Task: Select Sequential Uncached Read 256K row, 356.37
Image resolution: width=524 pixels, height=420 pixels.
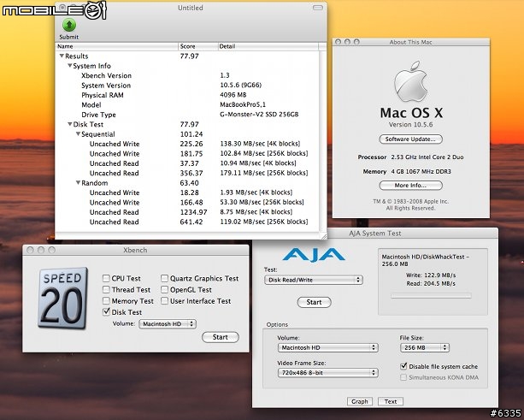Action: [x=187, y=173]
